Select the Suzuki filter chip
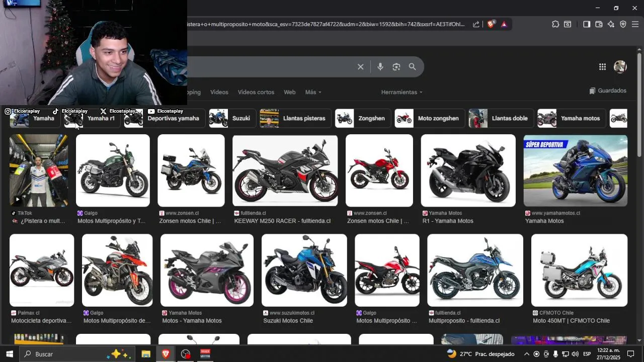Image resolution: width=644 pixels, height=362 pixels. tap(232, 119)
